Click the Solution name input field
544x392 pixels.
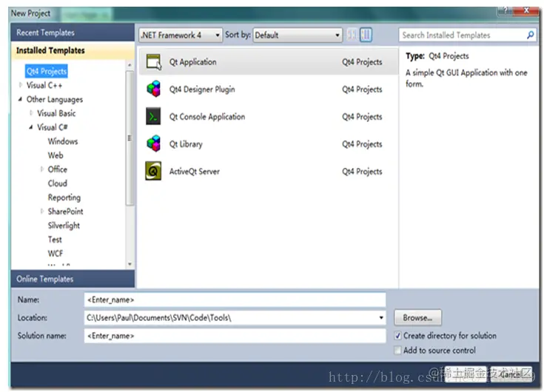[x=235, y=336]
